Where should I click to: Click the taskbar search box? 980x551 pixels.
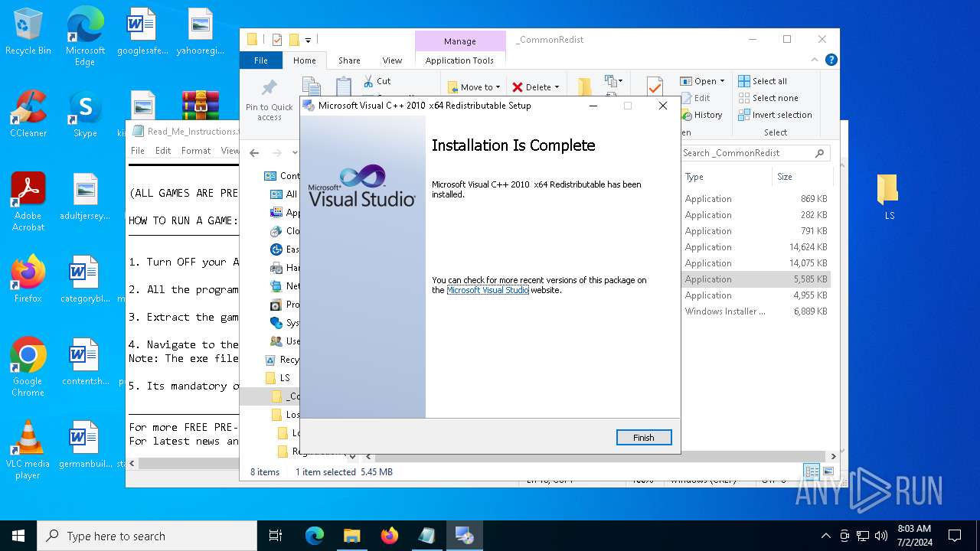(147, 536)
